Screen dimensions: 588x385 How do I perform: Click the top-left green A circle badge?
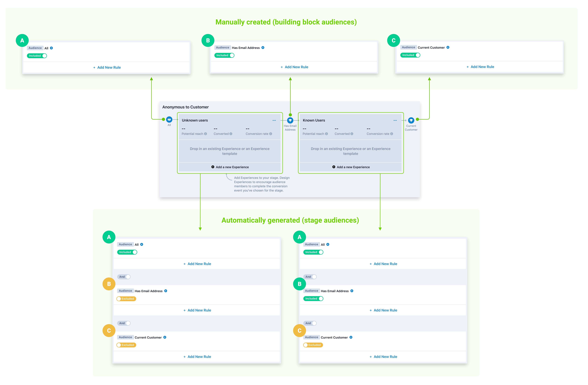pos(22,40)
